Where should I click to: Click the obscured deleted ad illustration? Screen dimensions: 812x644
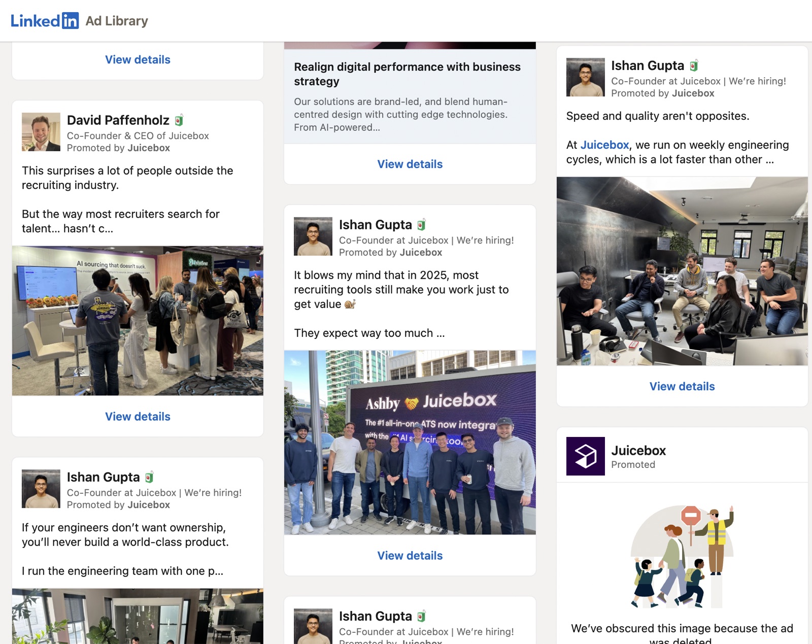click(682, 556)
